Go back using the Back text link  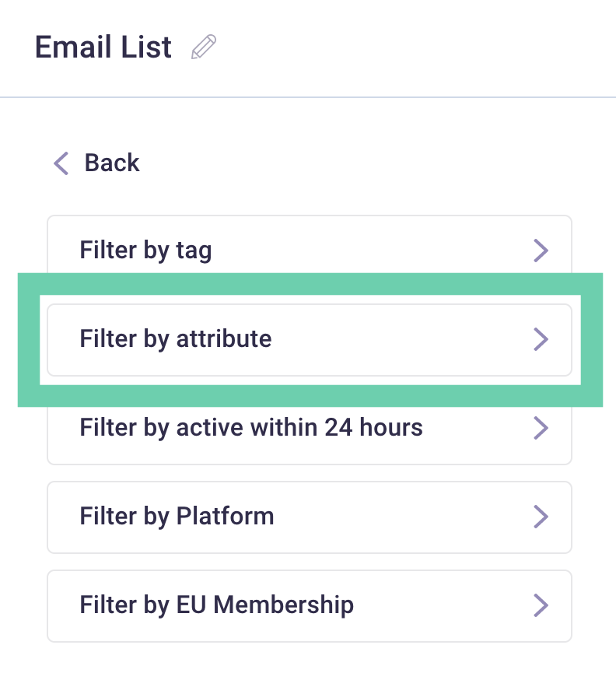pyautogui.click(x=112, y=163)
